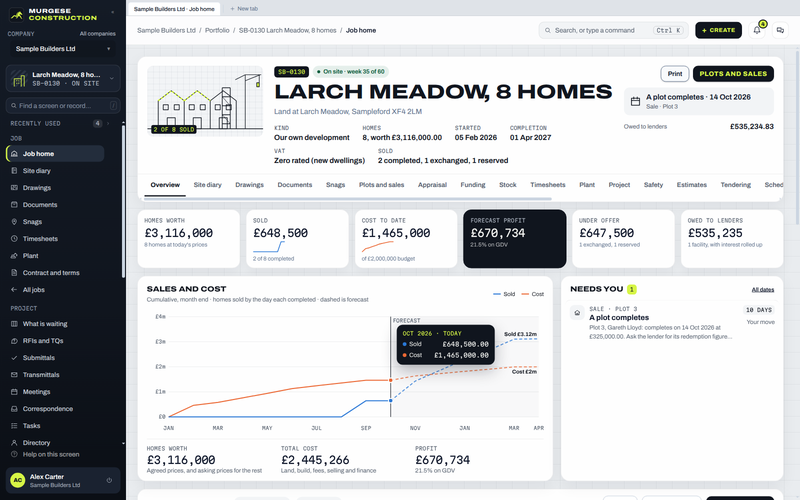Click the sidebar Timesheets clock icon

click(x=14, y=238)
